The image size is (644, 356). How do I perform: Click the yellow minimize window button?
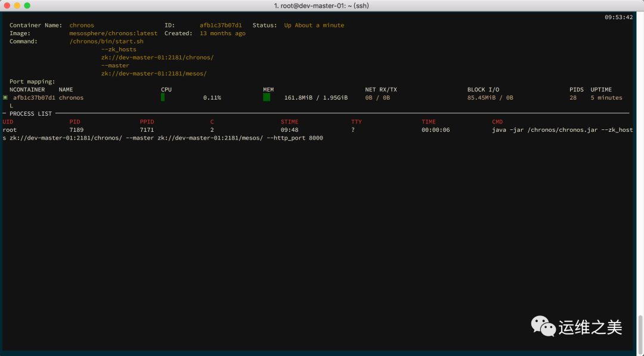(17, 6)
